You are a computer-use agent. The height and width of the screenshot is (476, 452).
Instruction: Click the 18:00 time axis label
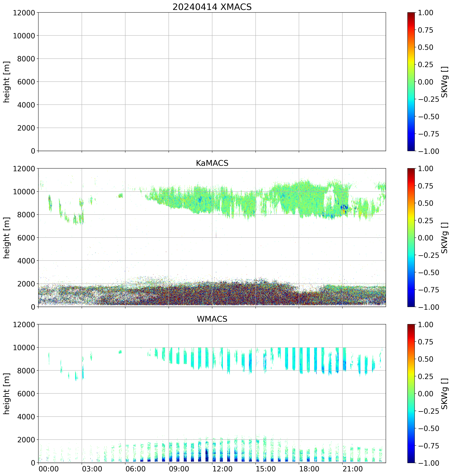(309, 469)
